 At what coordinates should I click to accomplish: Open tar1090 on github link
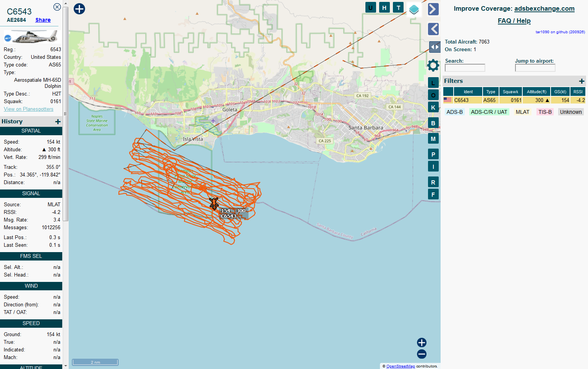(560, 32)
